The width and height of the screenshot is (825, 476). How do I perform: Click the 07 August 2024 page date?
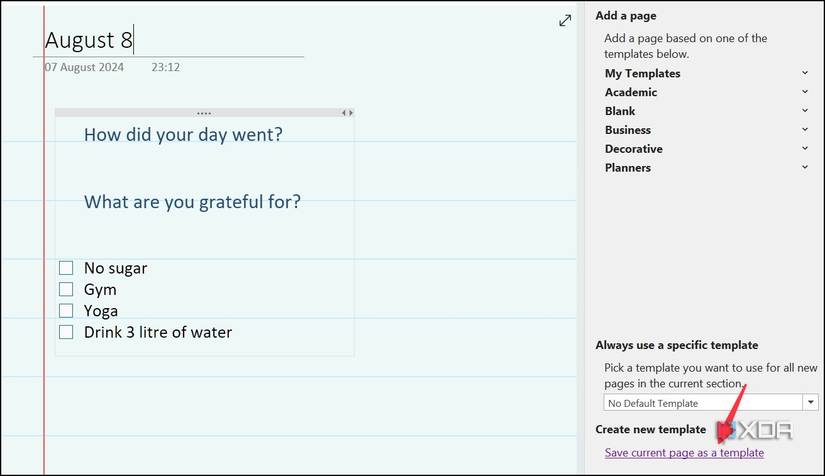83,69
